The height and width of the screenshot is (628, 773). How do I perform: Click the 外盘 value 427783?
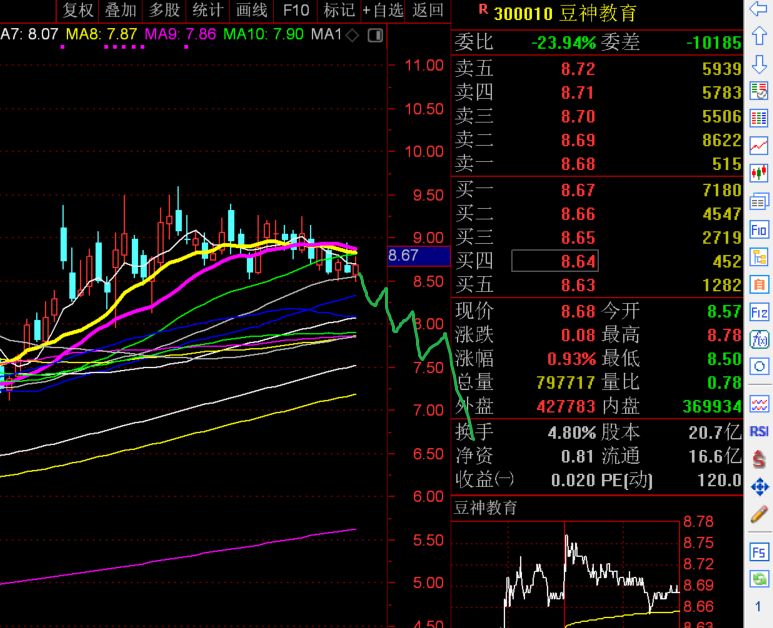click(566, 406)
